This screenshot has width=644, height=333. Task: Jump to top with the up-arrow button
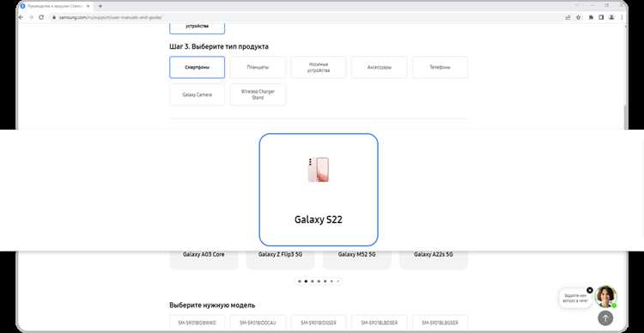605,318
